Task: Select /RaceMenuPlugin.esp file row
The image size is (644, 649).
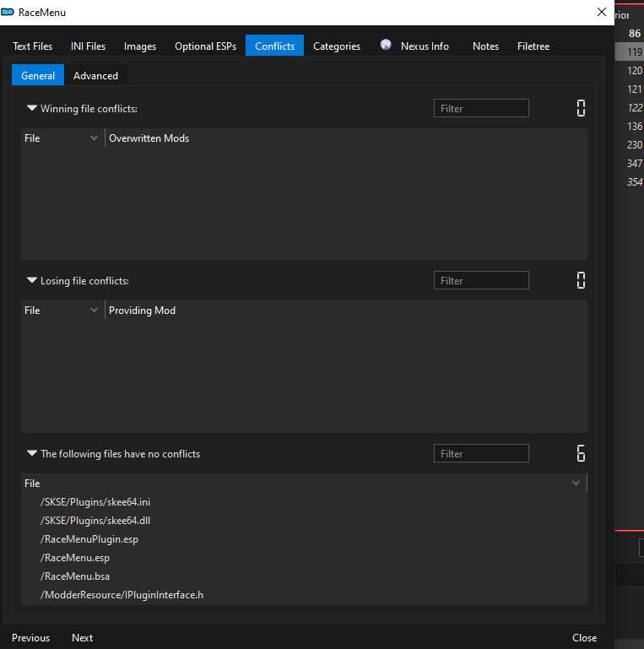Action: [x=304, y=539]
